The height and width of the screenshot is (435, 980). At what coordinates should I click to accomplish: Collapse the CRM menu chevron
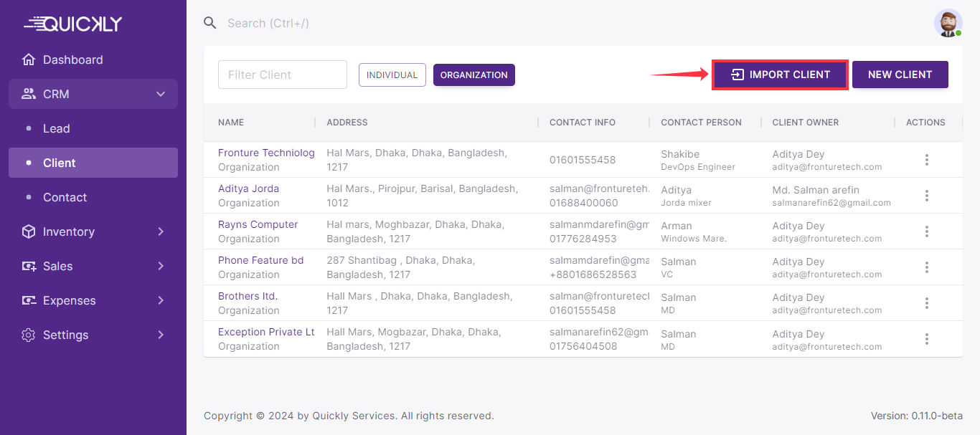click(x=161, y=94)
